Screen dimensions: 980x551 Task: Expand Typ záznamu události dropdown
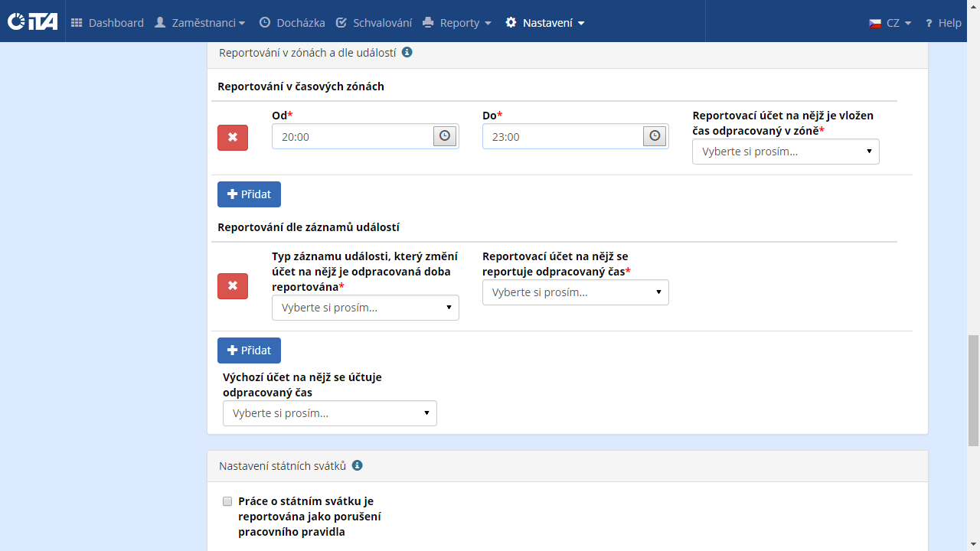[365, 308]
